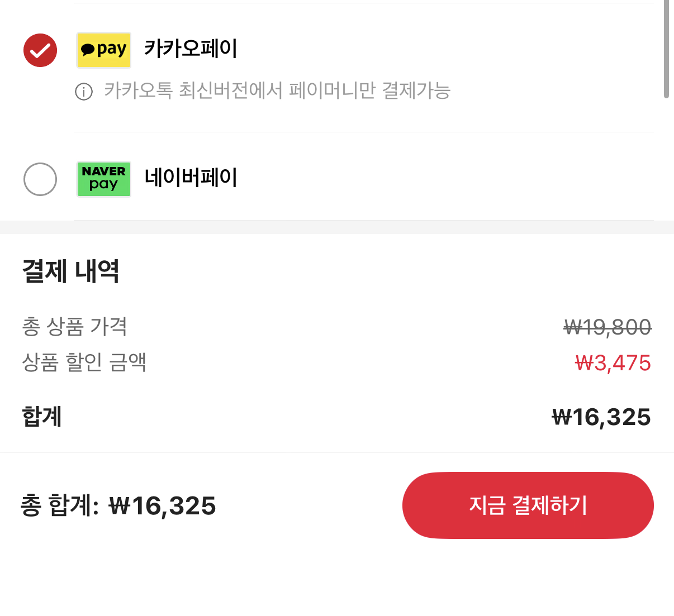Click the red ₩3,475 discount amount
Image resolution: width=674 pixels, height=616 pixels.
tap(613, 364)
